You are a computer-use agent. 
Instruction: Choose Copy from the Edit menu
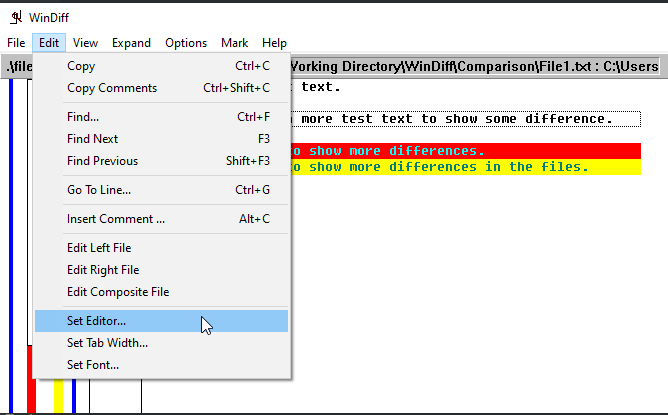[161, 66]
